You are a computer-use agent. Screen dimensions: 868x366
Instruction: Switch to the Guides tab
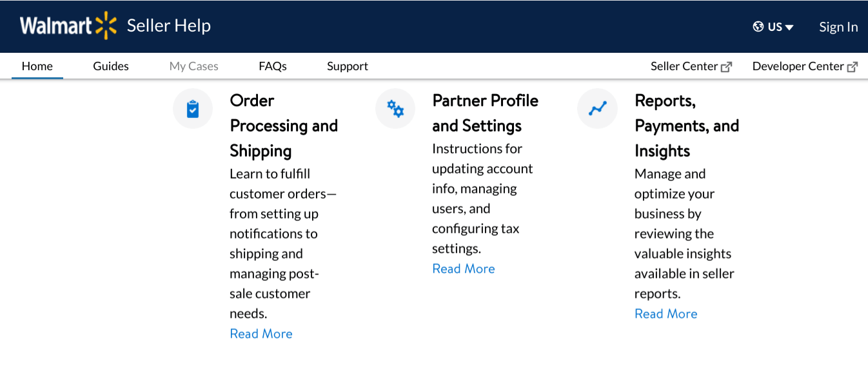111,66
